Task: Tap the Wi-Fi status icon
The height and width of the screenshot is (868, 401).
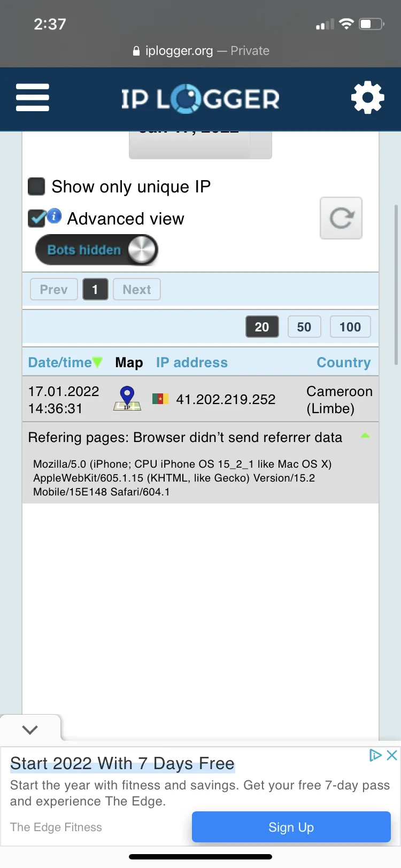Action: [346, 24]
